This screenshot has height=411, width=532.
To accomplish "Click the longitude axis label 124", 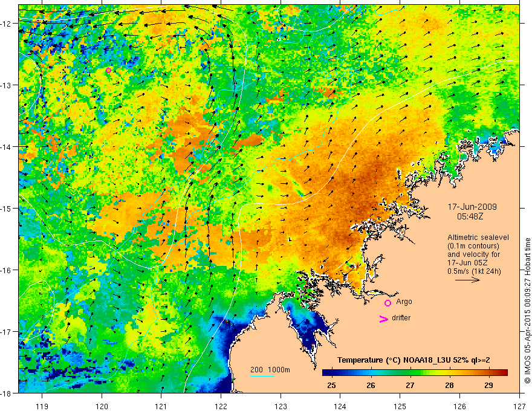I will 340,406.
